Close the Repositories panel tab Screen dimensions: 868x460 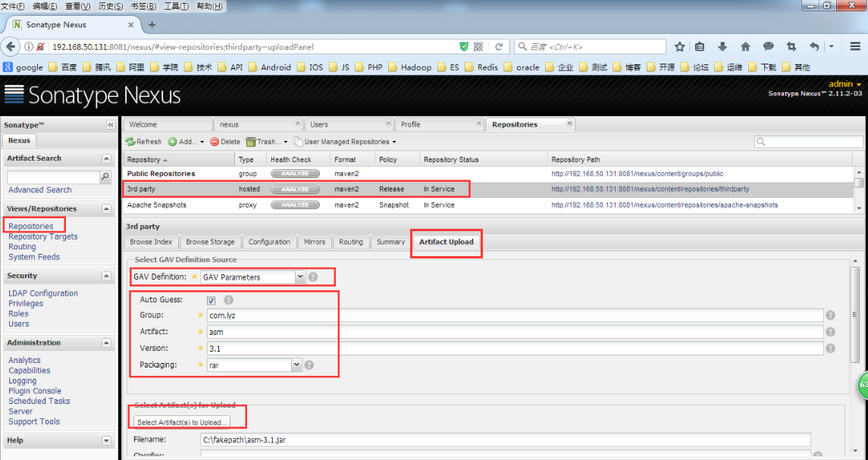569,123
